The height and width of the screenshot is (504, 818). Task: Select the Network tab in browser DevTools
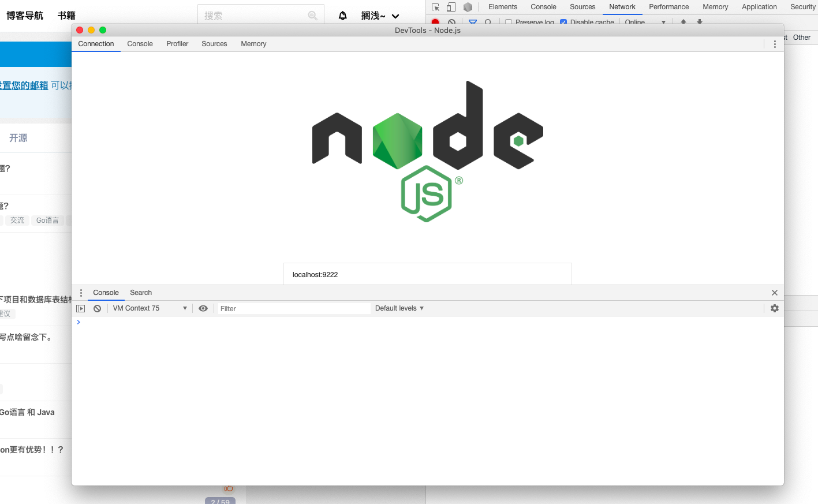pos(622,7)
